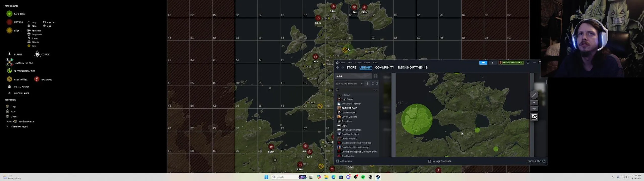Open Manage Downloads in Steam
This screenshot has width=644, height=181.
click(439, 161)
